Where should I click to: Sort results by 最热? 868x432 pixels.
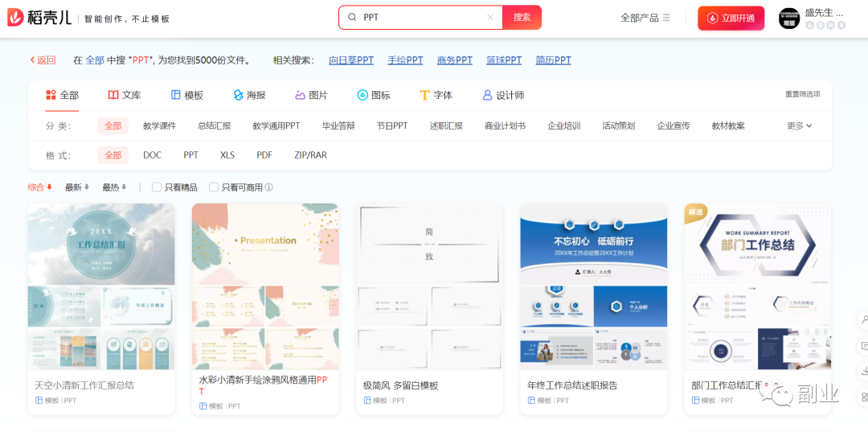[x=113, y=187]
